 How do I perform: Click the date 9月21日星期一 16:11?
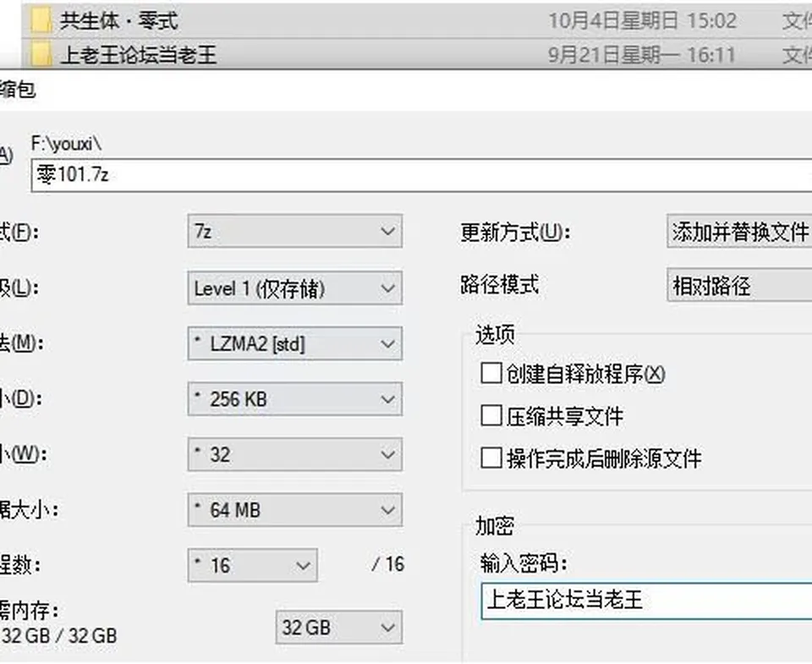click(x=642, y=54)
